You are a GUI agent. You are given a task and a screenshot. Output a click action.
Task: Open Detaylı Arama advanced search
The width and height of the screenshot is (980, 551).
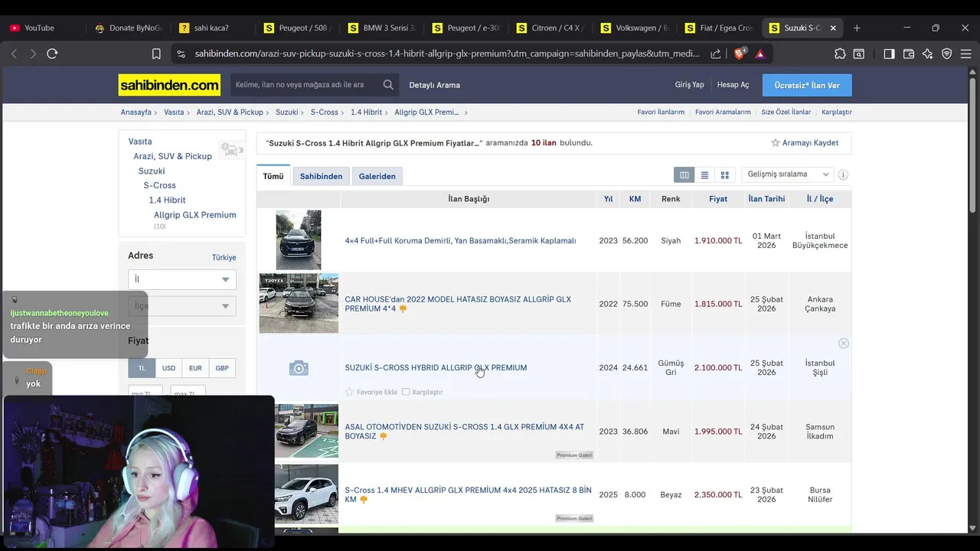click(x=435, y=85)
